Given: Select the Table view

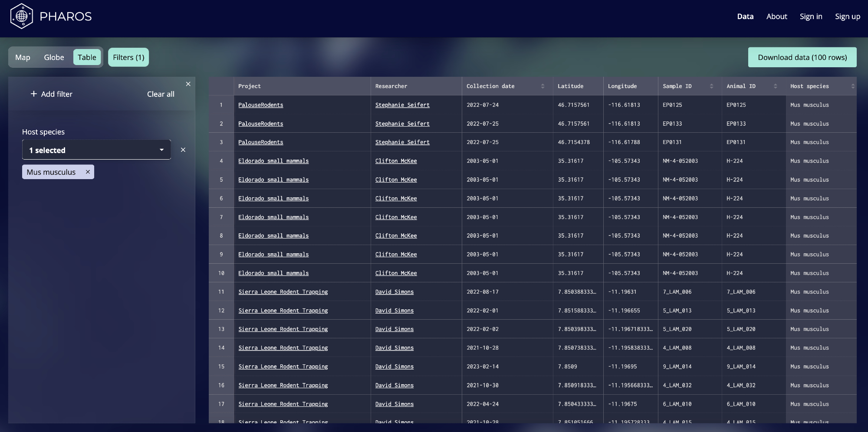Looking at the screenshot, I should click(87, 57).
